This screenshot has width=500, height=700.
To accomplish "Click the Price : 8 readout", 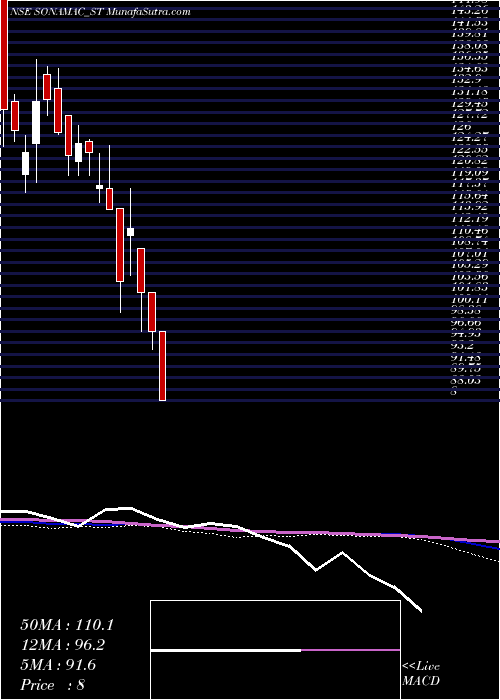I will 52,685.
